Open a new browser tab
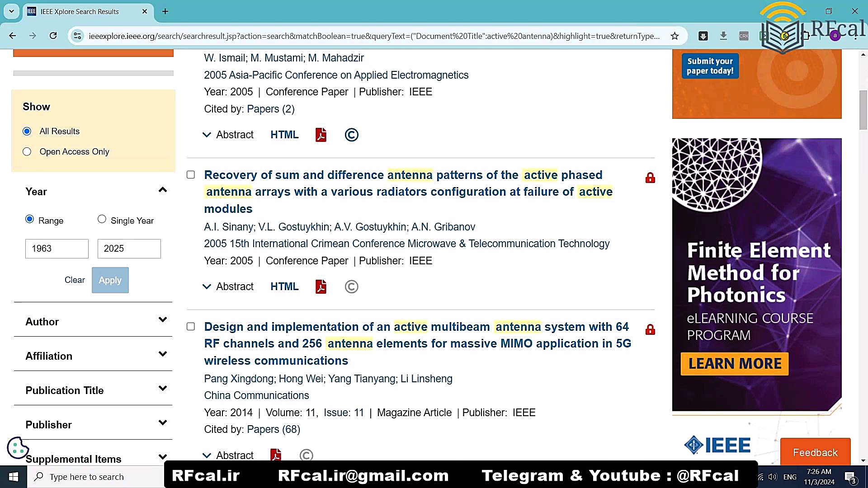Viewport: 868px width, 488px height. click(x=165, y=11)
